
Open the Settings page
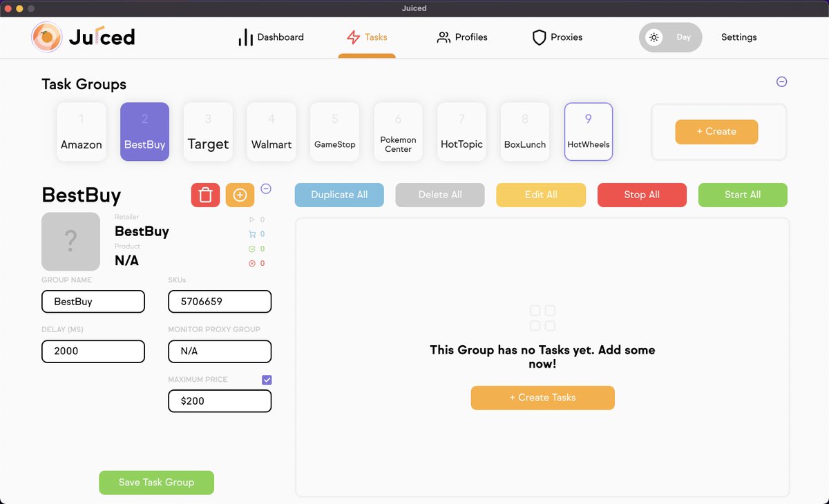click(x=739, y=37)
